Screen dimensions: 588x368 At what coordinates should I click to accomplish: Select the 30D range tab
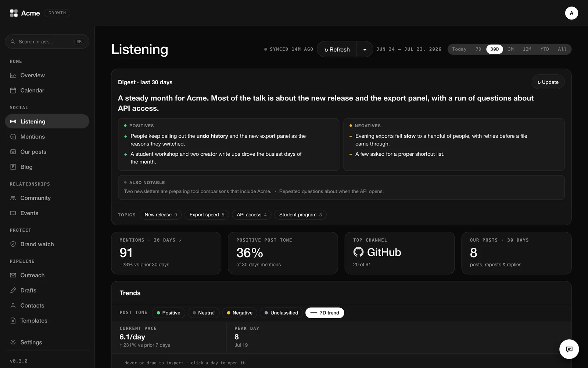point(495,49)
